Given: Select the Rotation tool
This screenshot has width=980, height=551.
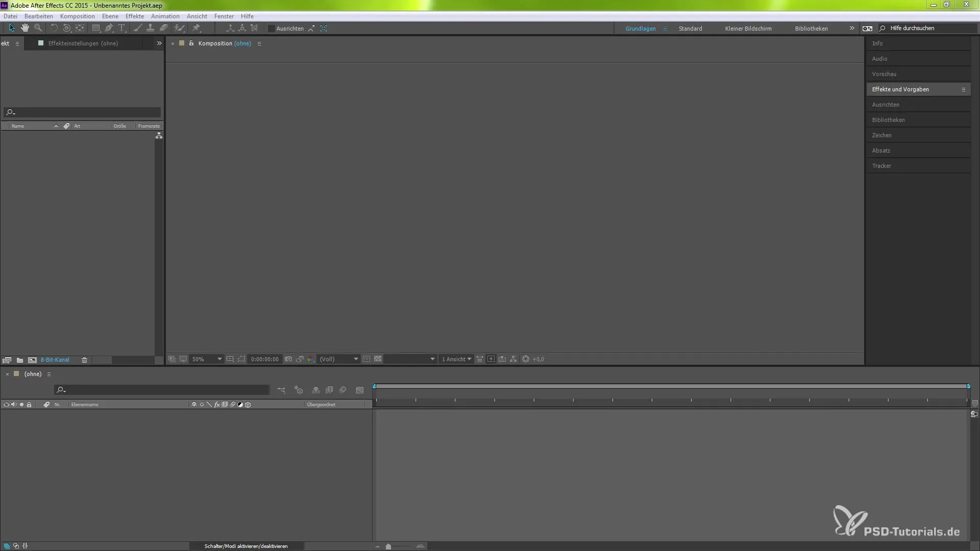Looking at the screenshot, I should [x=54, y=28].
